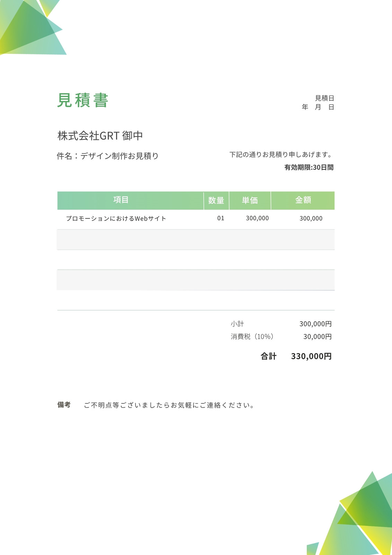Click the 数量 column header
392x555 pixels.
click(x=216, y=200)
